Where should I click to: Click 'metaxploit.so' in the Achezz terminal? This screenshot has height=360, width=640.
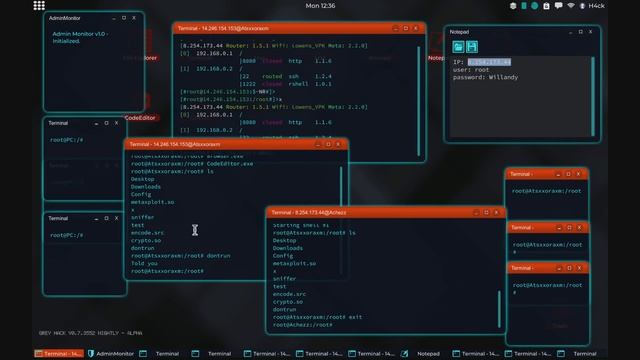pos(294,264)
